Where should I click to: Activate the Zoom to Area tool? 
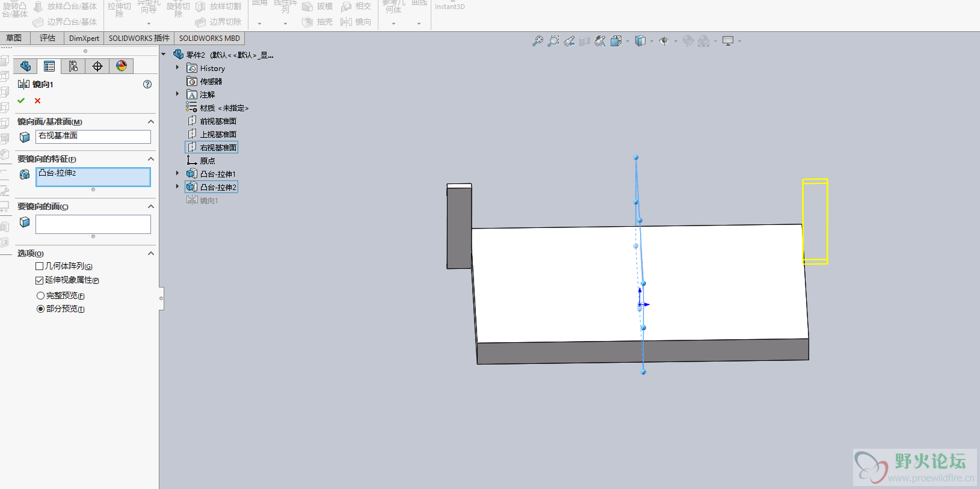pos(553,41)
